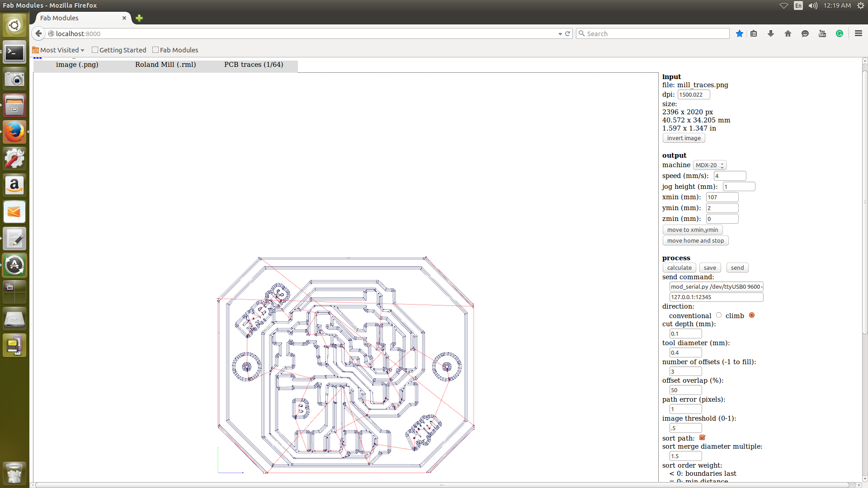Select the PCB traces tab
Screen dimensions: 868x488
253,64
